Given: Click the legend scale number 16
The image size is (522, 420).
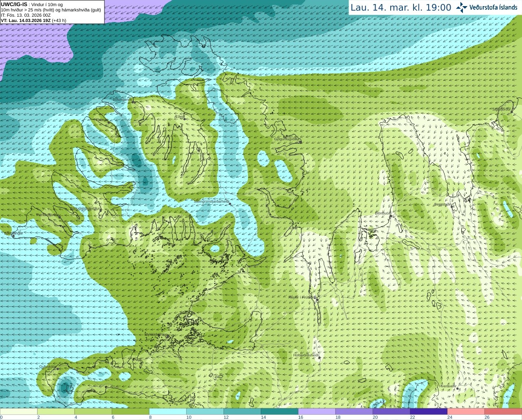Looking at the screenshot, I should 301,417.
